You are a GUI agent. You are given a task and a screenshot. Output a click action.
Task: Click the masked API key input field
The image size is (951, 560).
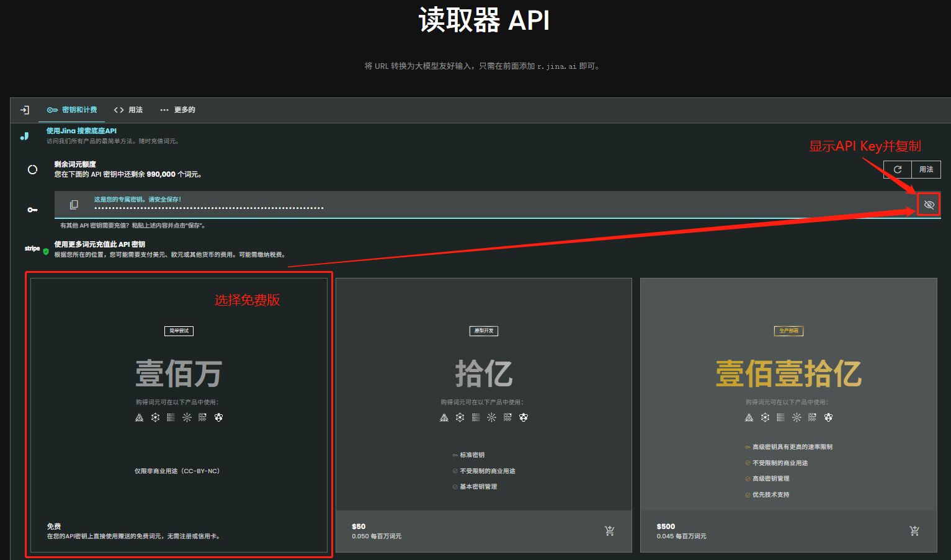point(498,205)
